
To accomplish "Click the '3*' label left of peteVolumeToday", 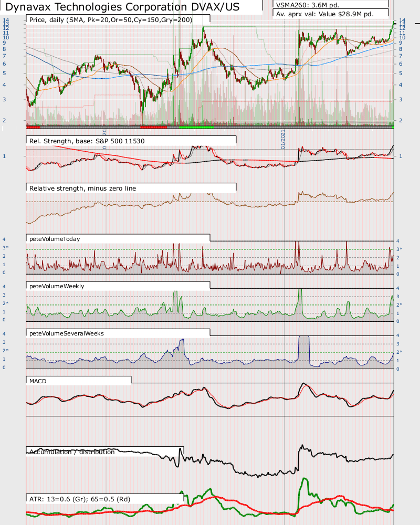I will (6, 247).
